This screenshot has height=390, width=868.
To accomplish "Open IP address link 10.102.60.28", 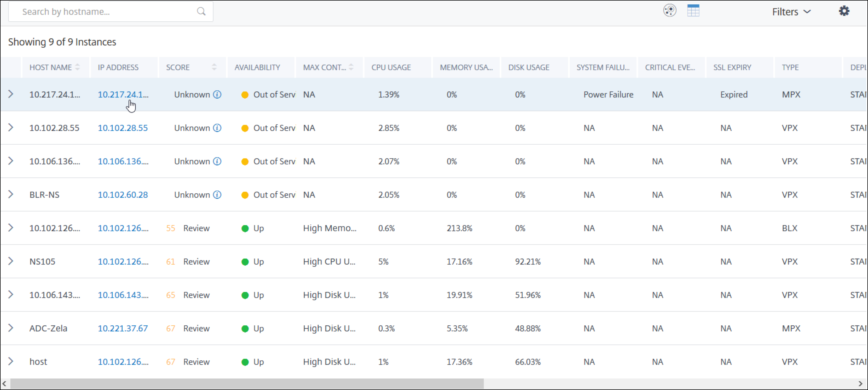I will (x=123, y=195).
